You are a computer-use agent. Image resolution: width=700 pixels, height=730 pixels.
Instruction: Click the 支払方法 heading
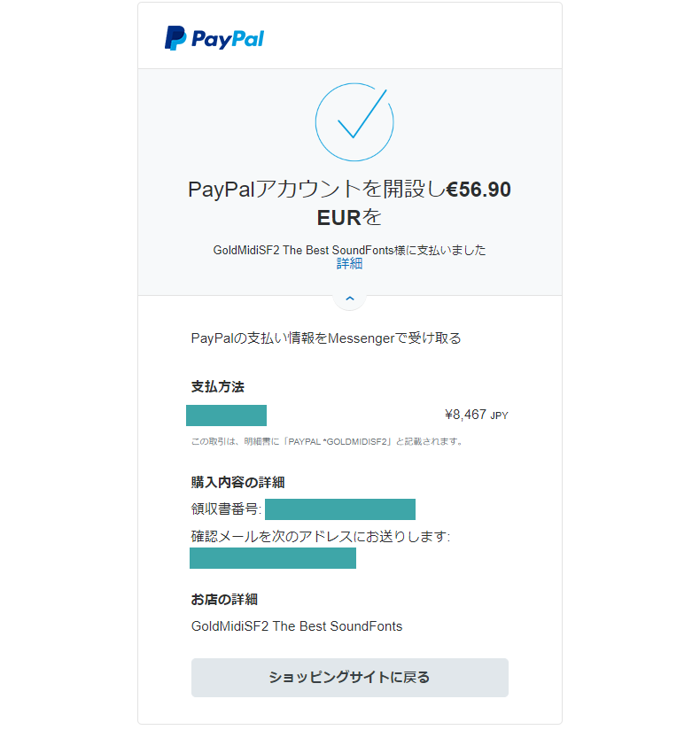(218, 387)
